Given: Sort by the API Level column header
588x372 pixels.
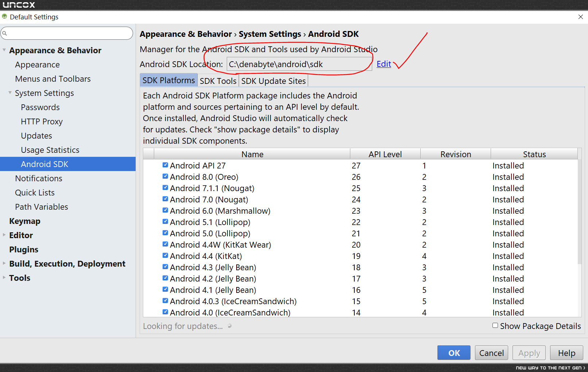Looking at the screenshot, I should tap(385, 154).
